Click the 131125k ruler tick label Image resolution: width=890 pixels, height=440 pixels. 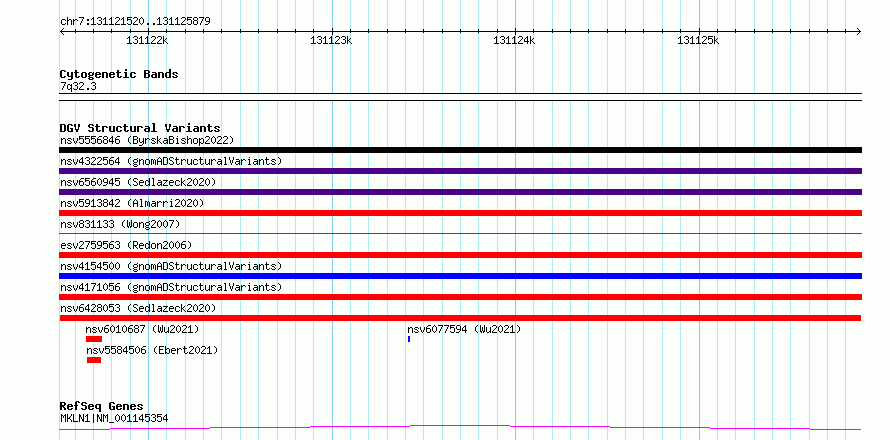pyautogui.click(x=699, y=40)
